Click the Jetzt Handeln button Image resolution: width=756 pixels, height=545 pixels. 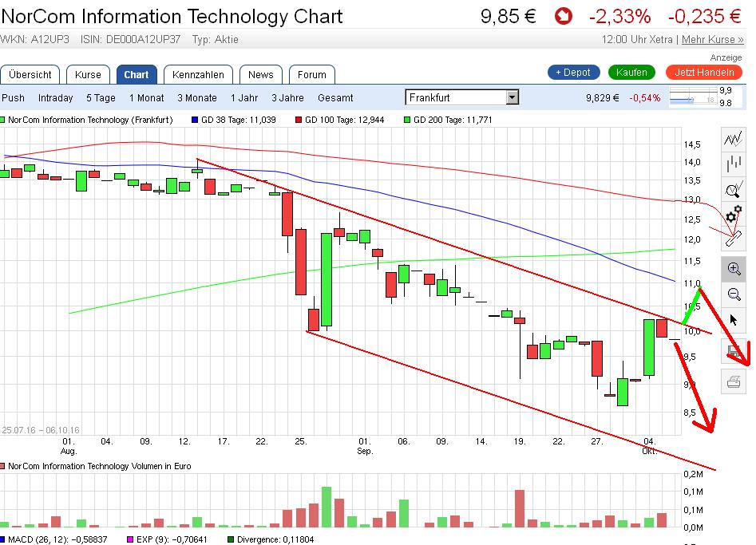[x=704, y=73]
